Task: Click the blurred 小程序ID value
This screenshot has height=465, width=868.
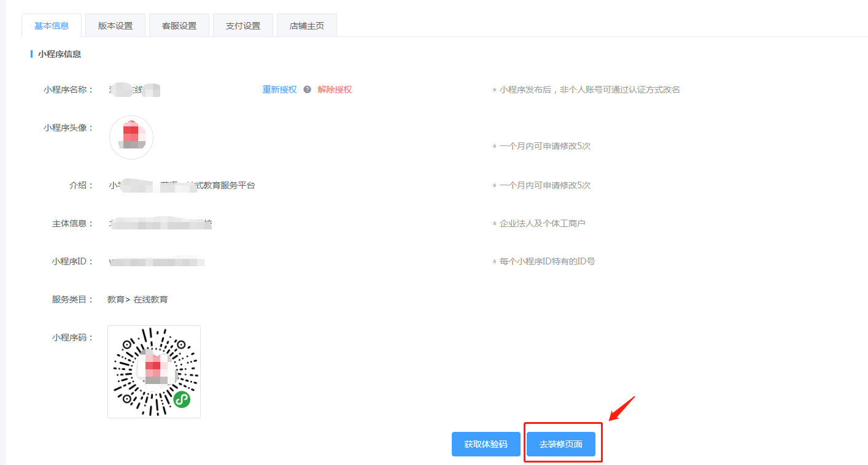Action: (x=157, y=261)
